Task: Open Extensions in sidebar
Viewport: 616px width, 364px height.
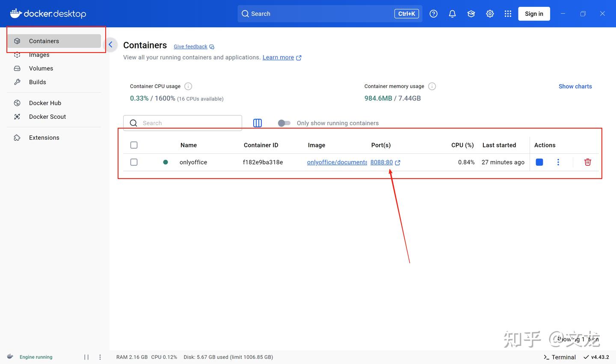Action: click(x=54, y=138)
